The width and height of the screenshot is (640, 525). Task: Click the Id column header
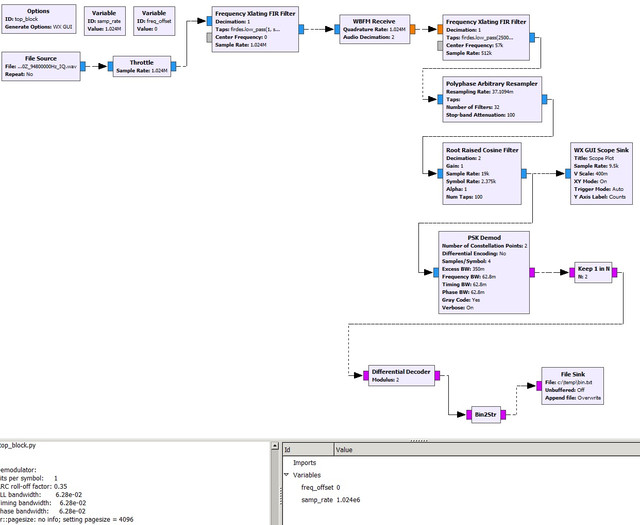click(x=308, y=449)
